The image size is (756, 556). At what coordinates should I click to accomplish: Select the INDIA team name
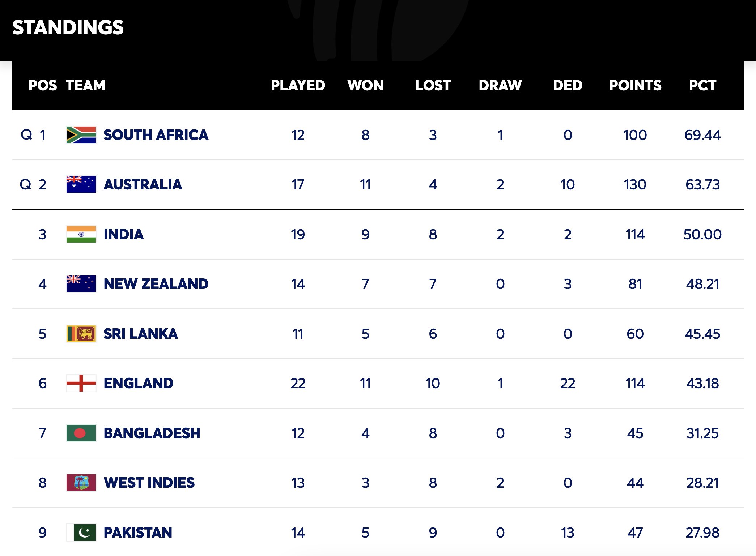pos(124,234)
